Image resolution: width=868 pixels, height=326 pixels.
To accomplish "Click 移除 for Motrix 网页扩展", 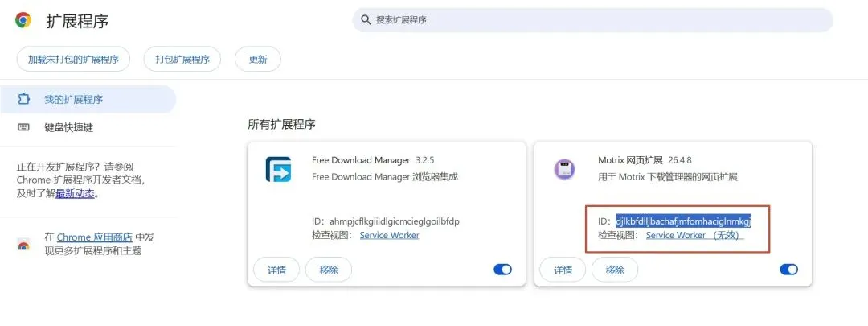I will pos(615,270).
